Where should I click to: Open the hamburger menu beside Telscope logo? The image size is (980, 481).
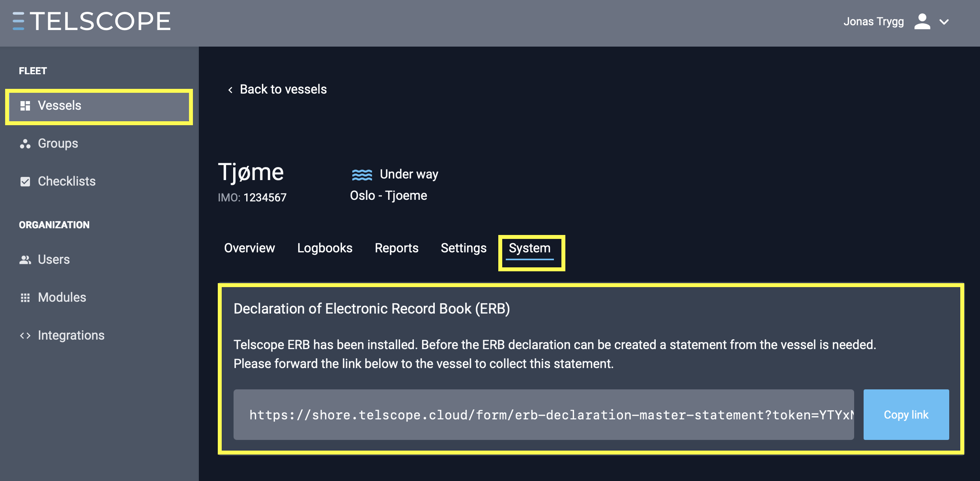(18, 21)
